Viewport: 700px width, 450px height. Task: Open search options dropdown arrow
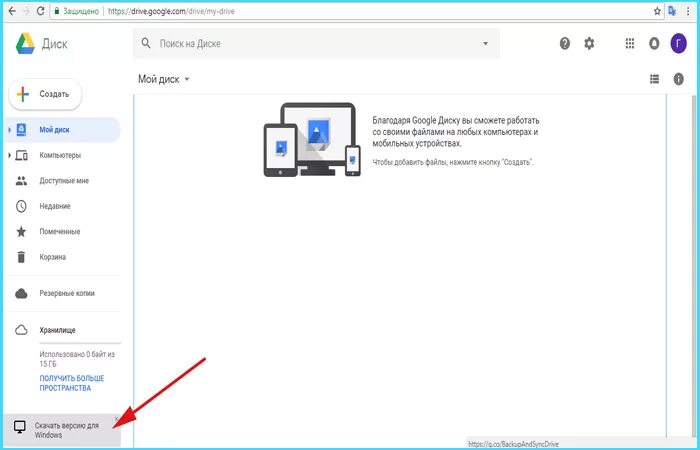[x=486, y=44]
